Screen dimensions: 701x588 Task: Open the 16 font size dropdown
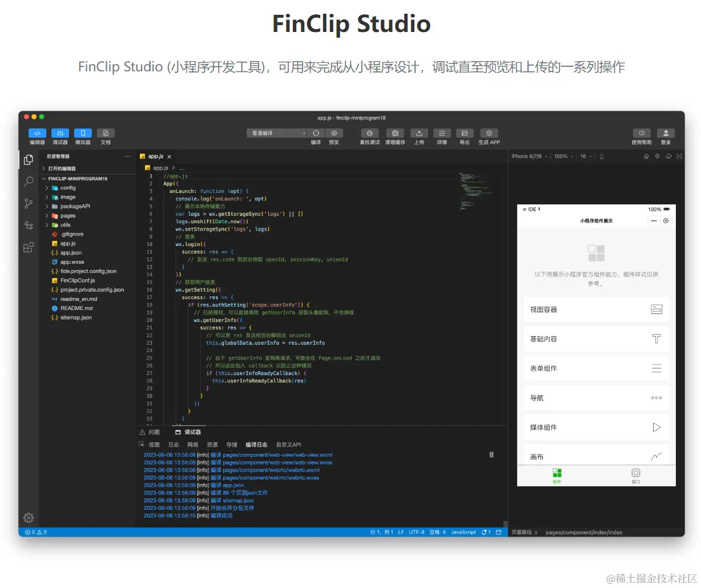tap(586, 156)
